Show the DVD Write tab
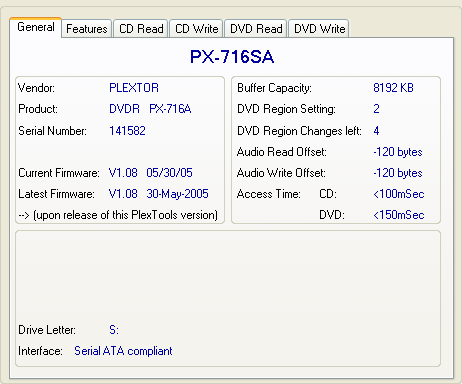The image size is (462, 384). point(319,29)
